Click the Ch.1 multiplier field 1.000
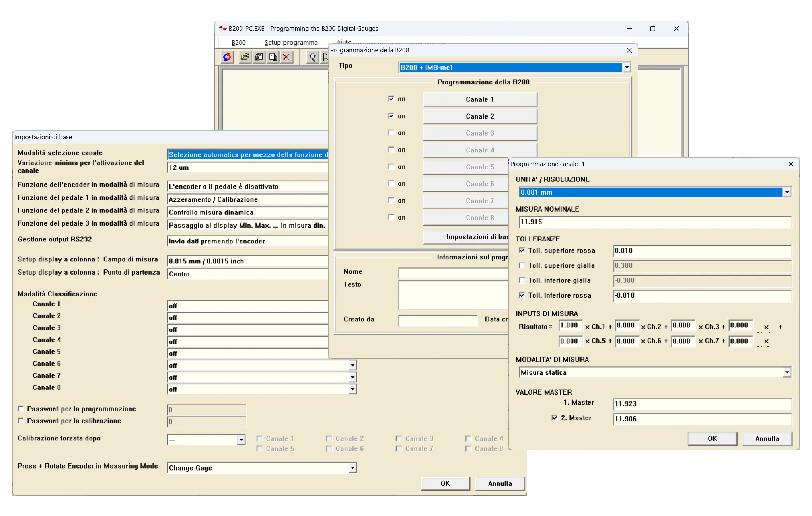812x516 pixels. (x=571, y=325)
